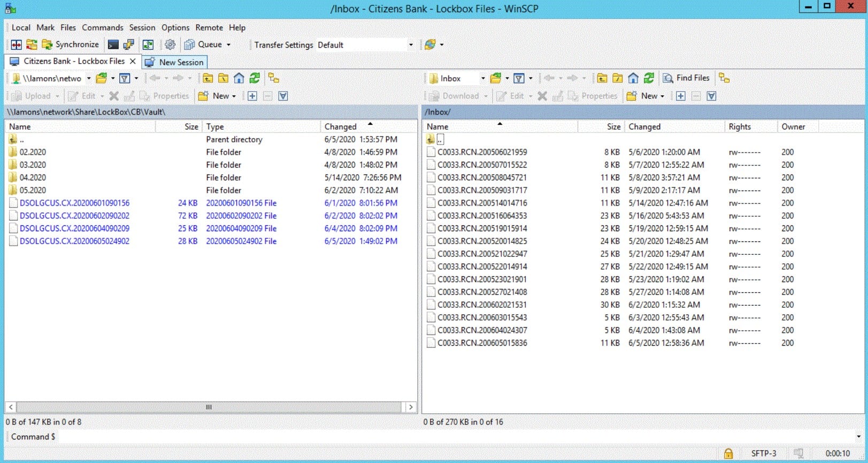Sort remote panel by Rights column
Image resolution: width=868 pixels, height=463 pixels.
pos(751,126)
